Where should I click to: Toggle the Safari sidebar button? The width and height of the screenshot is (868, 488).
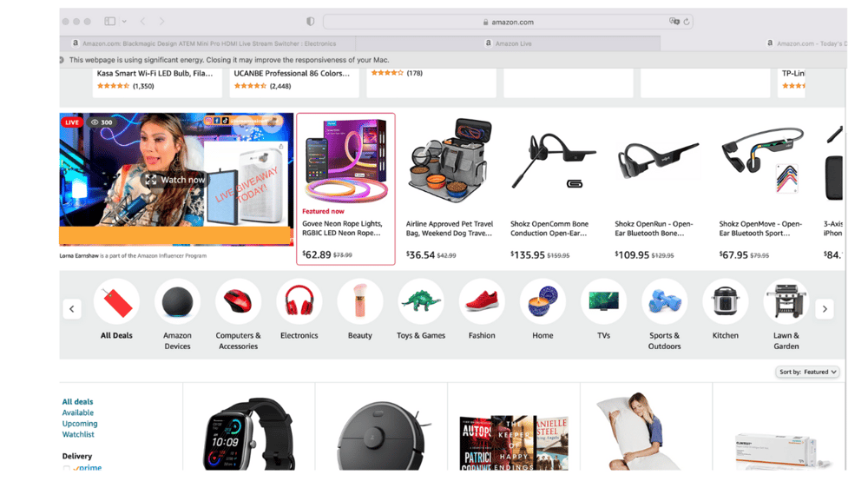[109, 21]
